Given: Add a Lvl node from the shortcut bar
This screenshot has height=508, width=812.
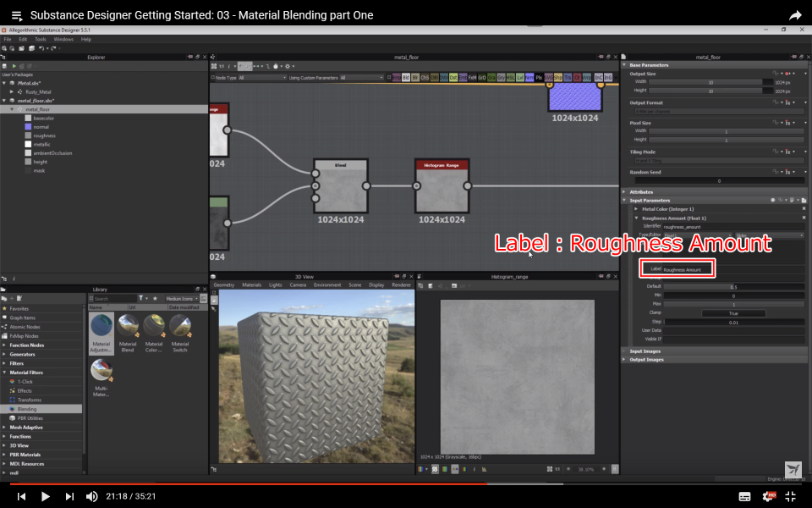Looking at the screenshot, I should click(x=520, y=78).
